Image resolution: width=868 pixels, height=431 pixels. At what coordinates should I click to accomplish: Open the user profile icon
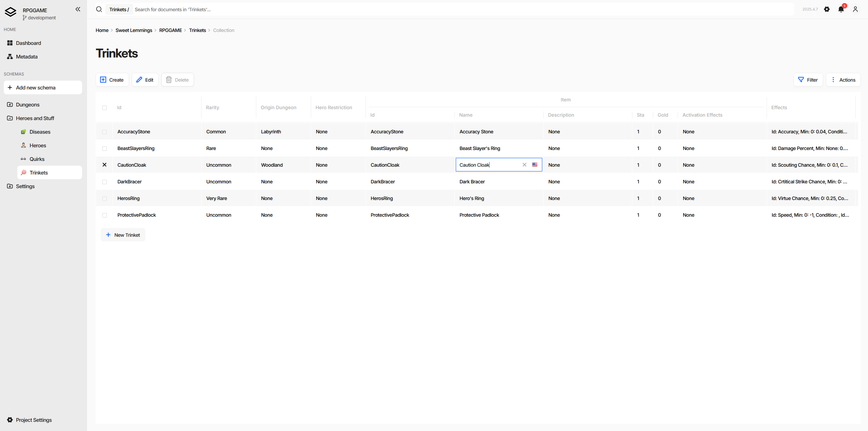[855, 9]
